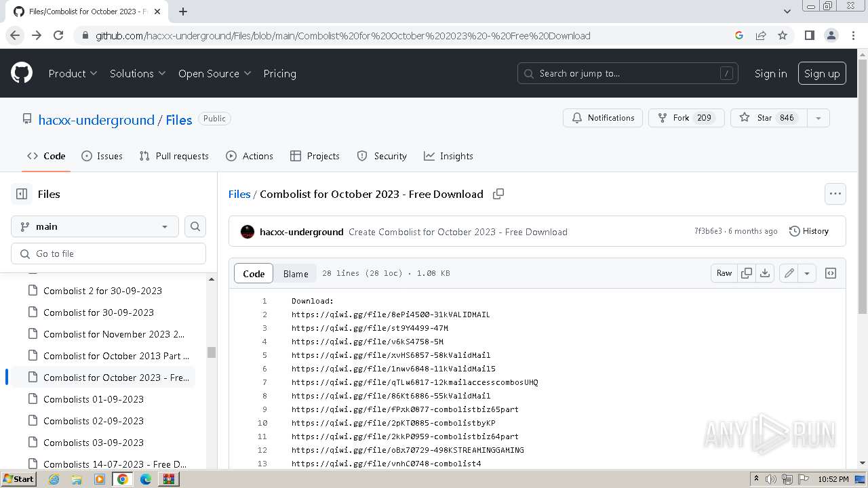The height and width of the screenshot is (488, 868).
Task: Click file tree scrollbar thumb
Action: tap(211, 352)
